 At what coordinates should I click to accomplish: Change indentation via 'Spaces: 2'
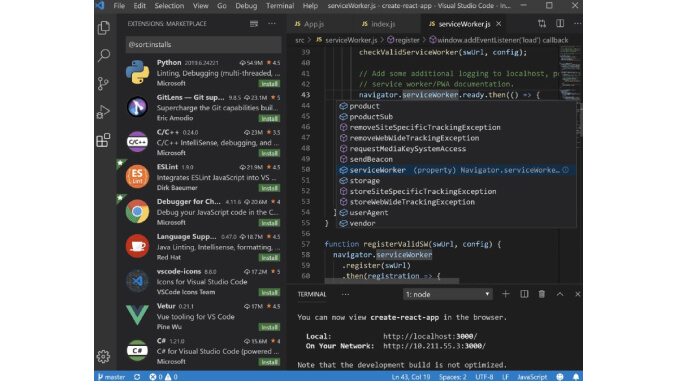pos(453,377)
